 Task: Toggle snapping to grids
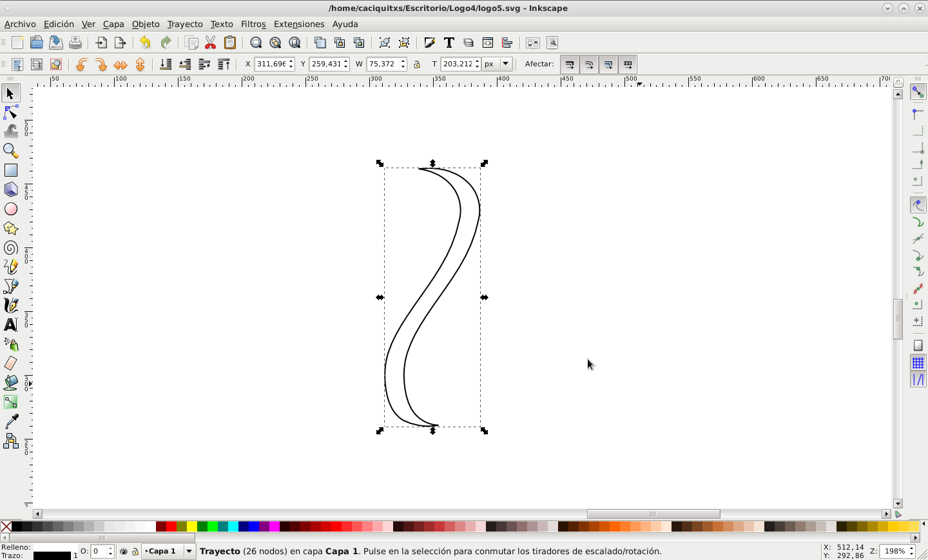[x=918, y=363]
